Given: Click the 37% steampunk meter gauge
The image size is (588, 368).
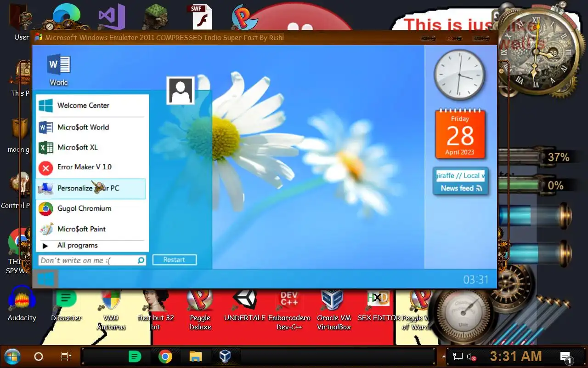Looking at the screenshot, I should tap(536, 157).
